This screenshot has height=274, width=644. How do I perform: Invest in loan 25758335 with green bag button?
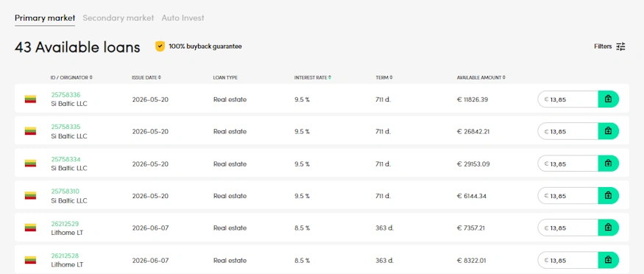608,131
